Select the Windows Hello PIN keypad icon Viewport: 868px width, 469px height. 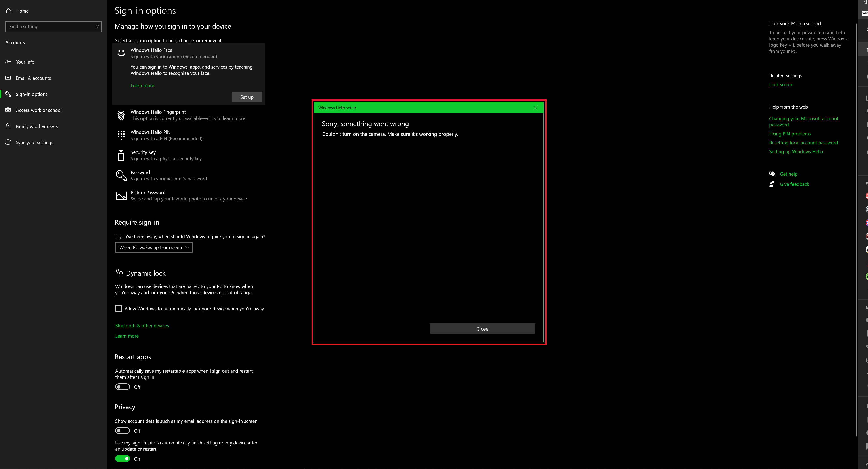[x=121, y=135]
